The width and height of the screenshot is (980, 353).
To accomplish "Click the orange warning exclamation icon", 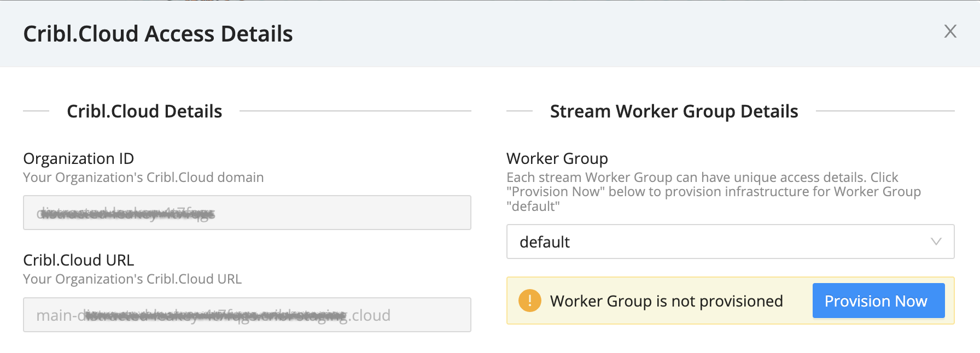I will point(529,301).
